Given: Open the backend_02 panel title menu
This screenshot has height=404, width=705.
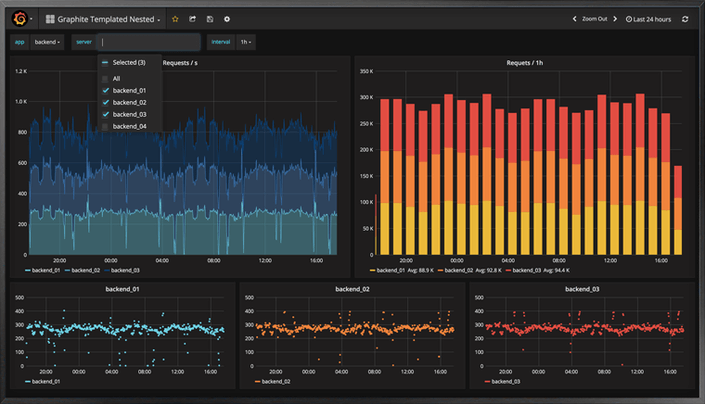Looking at the screenshot, I should point(352,289).
